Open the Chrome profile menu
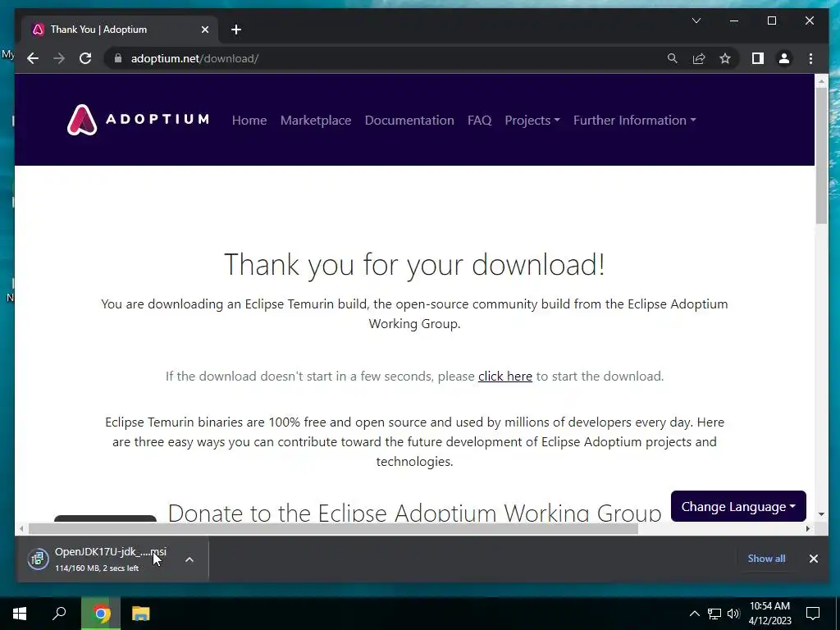This screenshot has width=840, height=630. coord(783,58)
